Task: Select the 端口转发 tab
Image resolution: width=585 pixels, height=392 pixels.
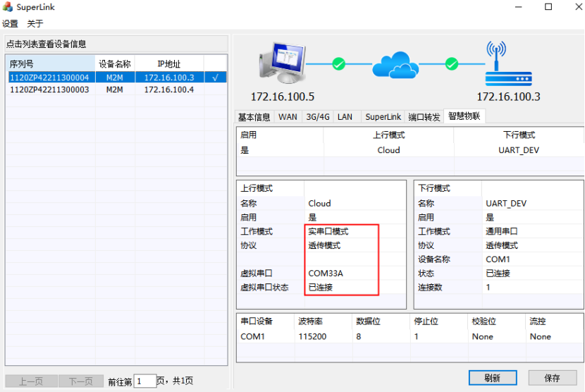Action: click(x=424, y=117)
